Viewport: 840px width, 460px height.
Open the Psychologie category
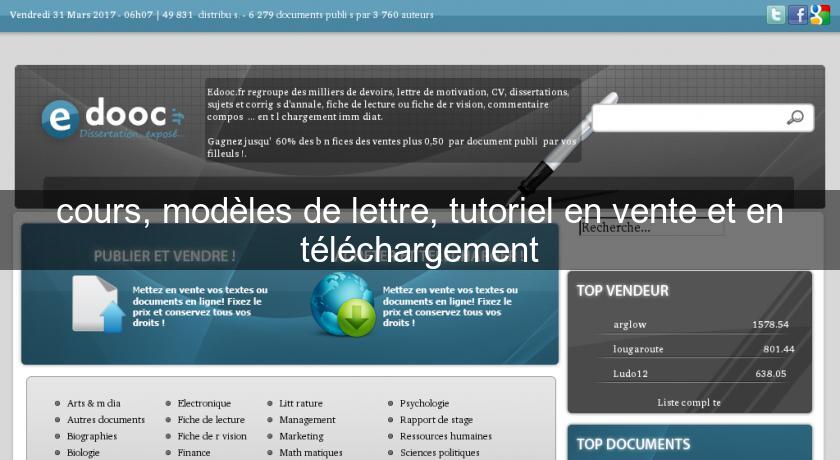tap(424, 403)
